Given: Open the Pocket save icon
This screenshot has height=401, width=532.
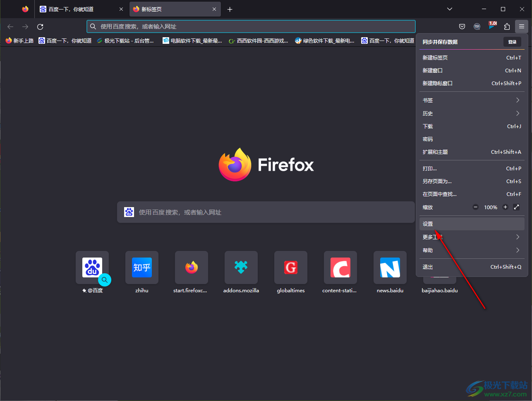Looking at the screenshot, I should 462,26.
